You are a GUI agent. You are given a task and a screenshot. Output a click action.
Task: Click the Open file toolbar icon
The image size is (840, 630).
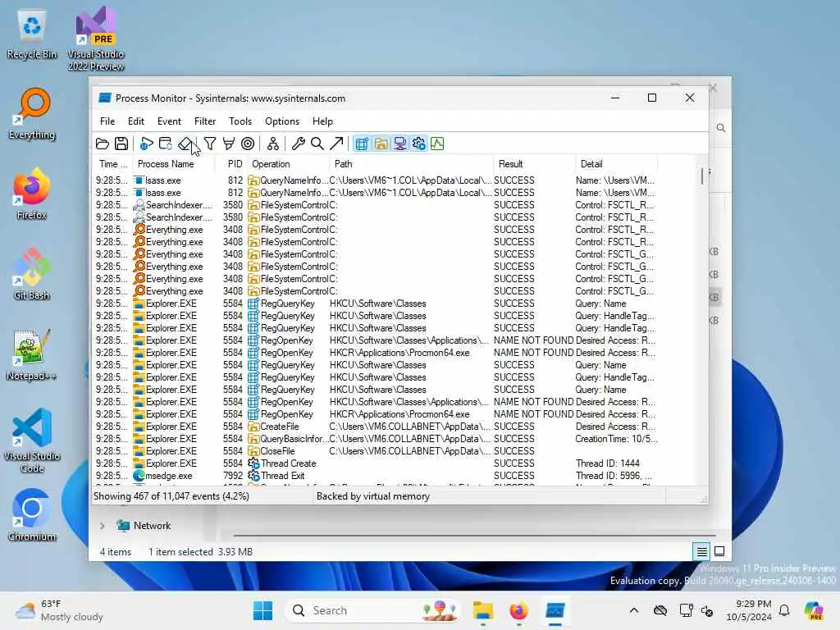(103, 144)
